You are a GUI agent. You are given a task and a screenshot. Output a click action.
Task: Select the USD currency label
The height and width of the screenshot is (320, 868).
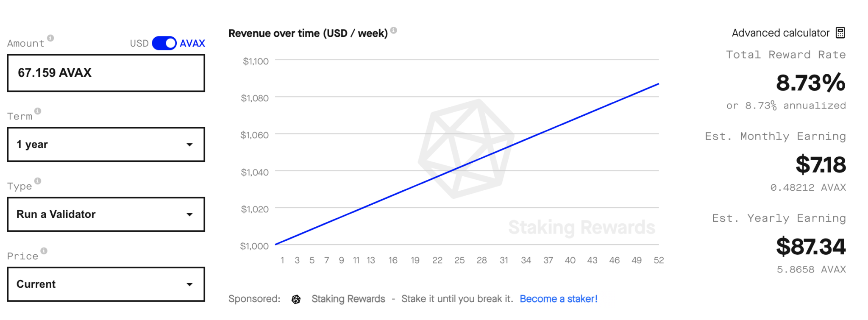point(139,43)
